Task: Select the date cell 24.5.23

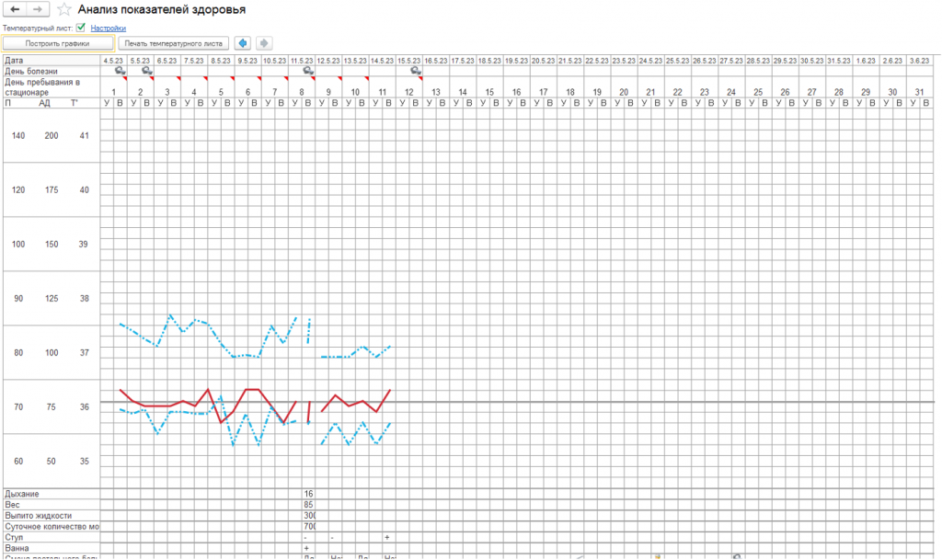Action: (651, 61)
